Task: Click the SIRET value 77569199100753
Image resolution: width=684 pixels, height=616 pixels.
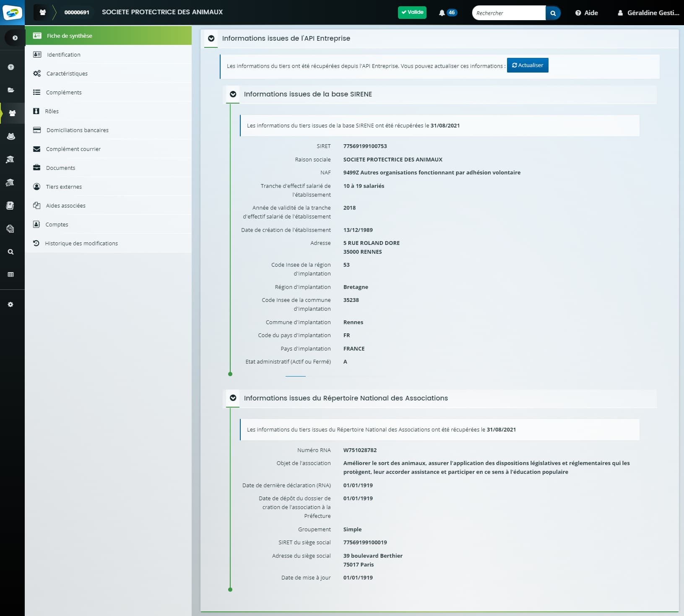Action: pyautogui.click(x=365, y=146)
